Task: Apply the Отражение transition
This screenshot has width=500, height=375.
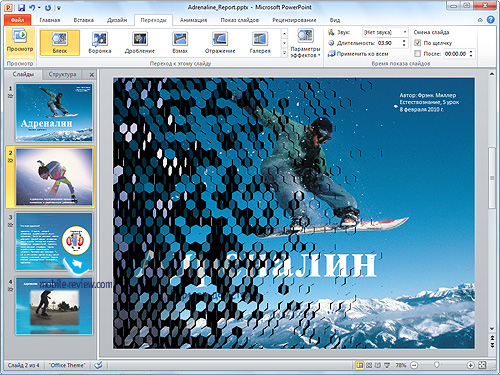Action: click(220, 42)
